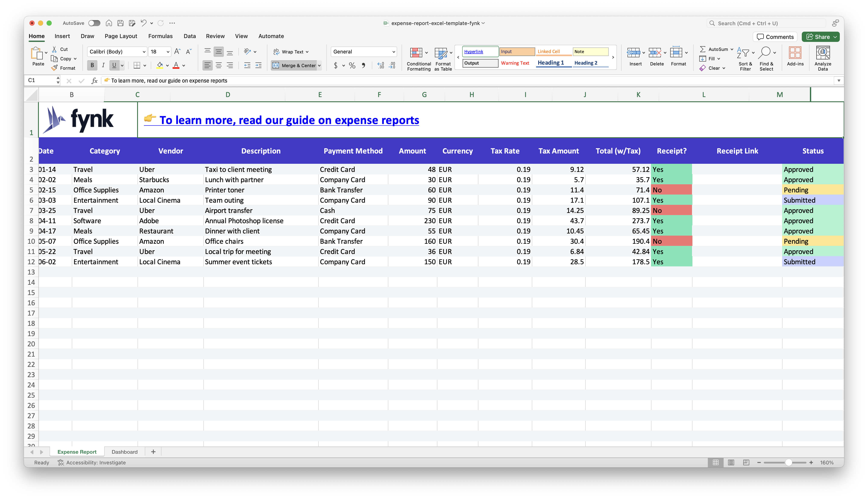This screenshot has height=499, width=868.
Task: Open the Page Layout ribbon tab
Action: click(x=121, y=36)
